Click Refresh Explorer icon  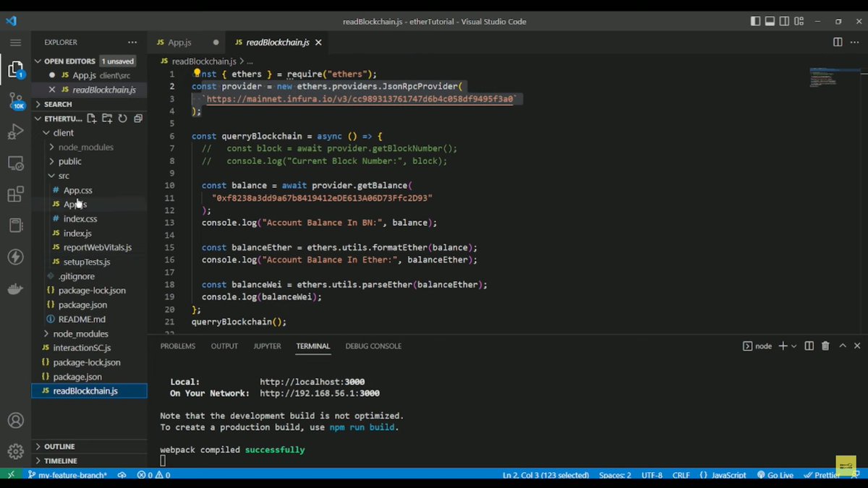122,119
